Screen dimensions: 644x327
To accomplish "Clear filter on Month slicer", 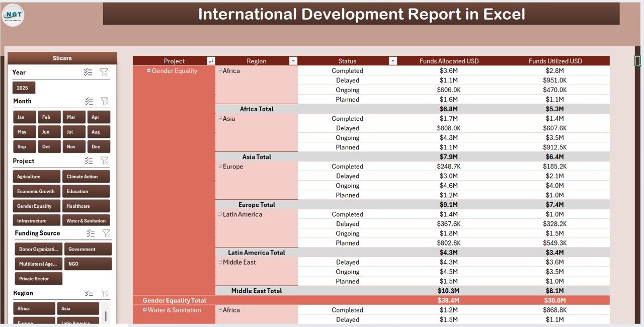I will [105, 101].
